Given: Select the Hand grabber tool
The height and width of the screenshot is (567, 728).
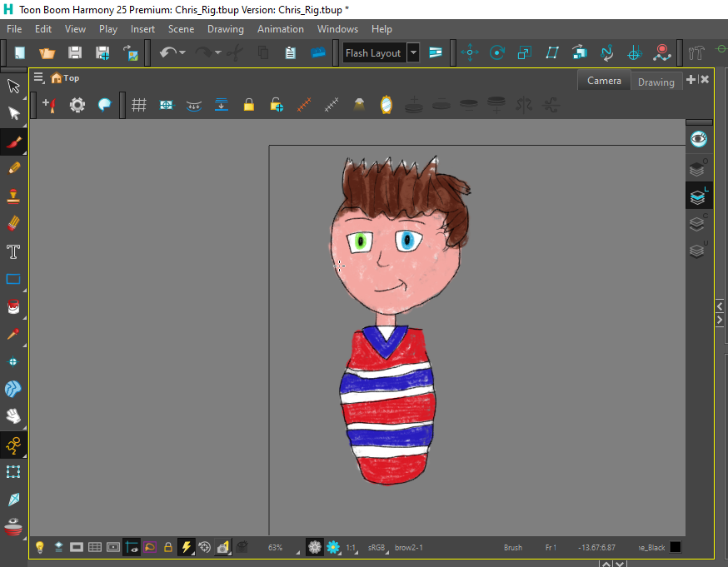Looking at the screenshot, I should [13, 415].
